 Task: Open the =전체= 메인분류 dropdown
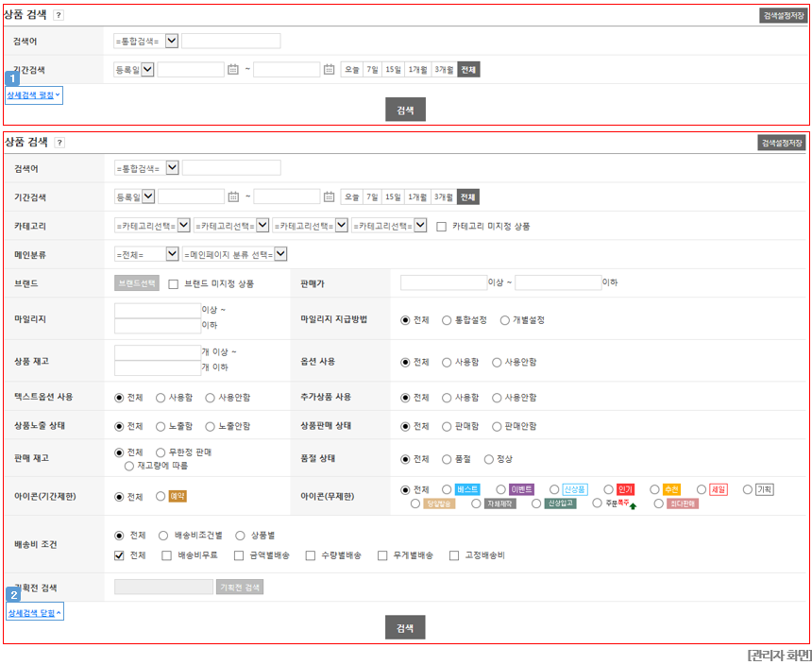[x=146, y=254]
